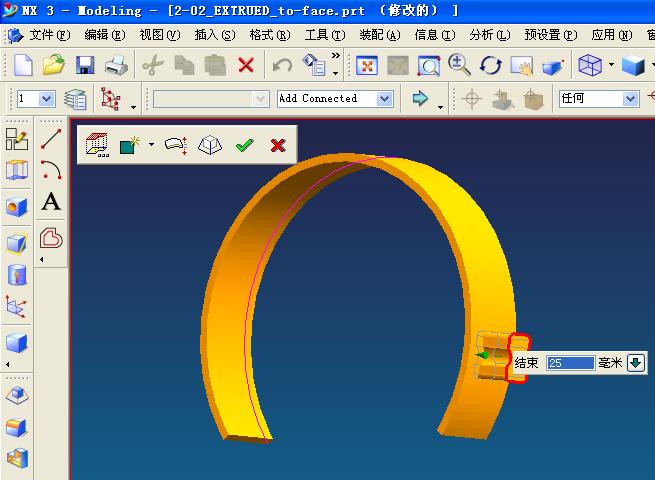Screen dimensions: 655x480
Task: Accept the extrude with green checkmark
Action: tap(244, 145)
